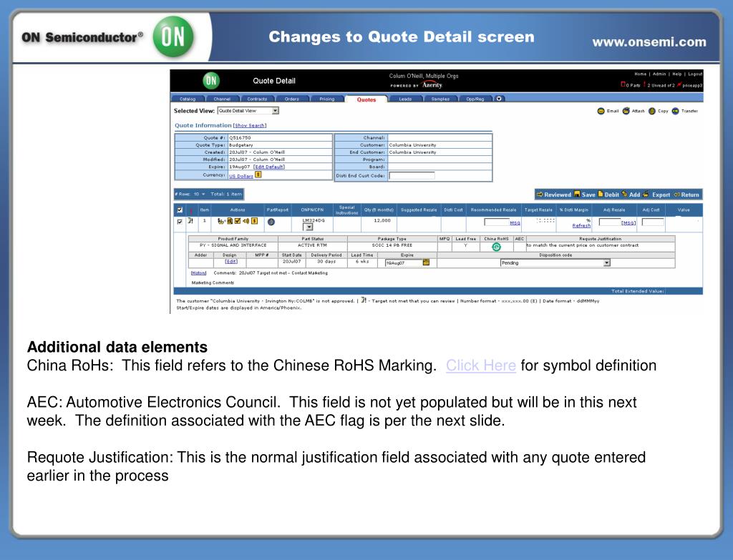The height and width of the screenshot is (560, 733).
Task: Click the Design [Edit] link
Action: pyautogui.click(x=231, y=262)
